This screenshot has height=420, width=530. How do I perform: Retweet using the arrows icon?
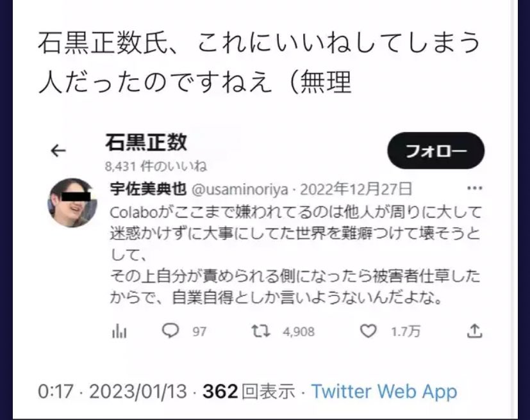tap(261, 331)
